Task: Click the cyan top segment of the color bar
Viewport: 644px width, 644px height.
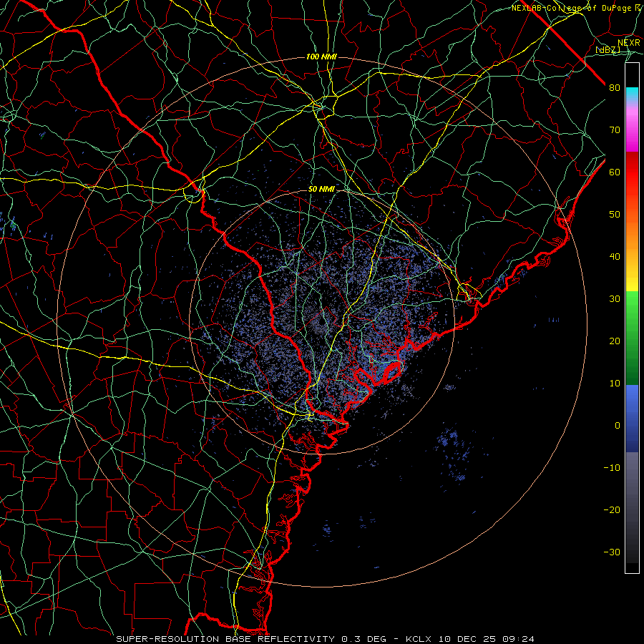Action: (632, 94)
